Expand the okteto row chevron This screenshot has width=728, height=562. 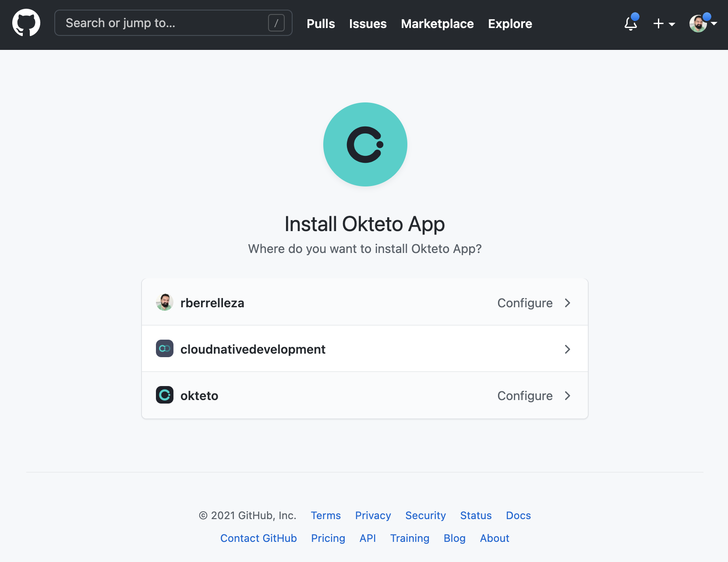pyautogui.click(x=568, y=396)
